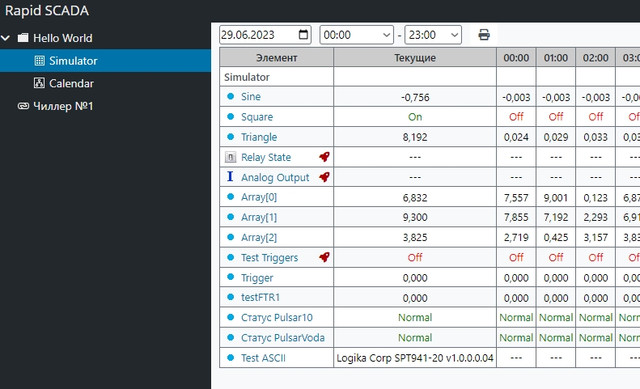Click the blue dot beside Square
The width and height of the screenshot is (640, 389).
click(x=231, y=117)
